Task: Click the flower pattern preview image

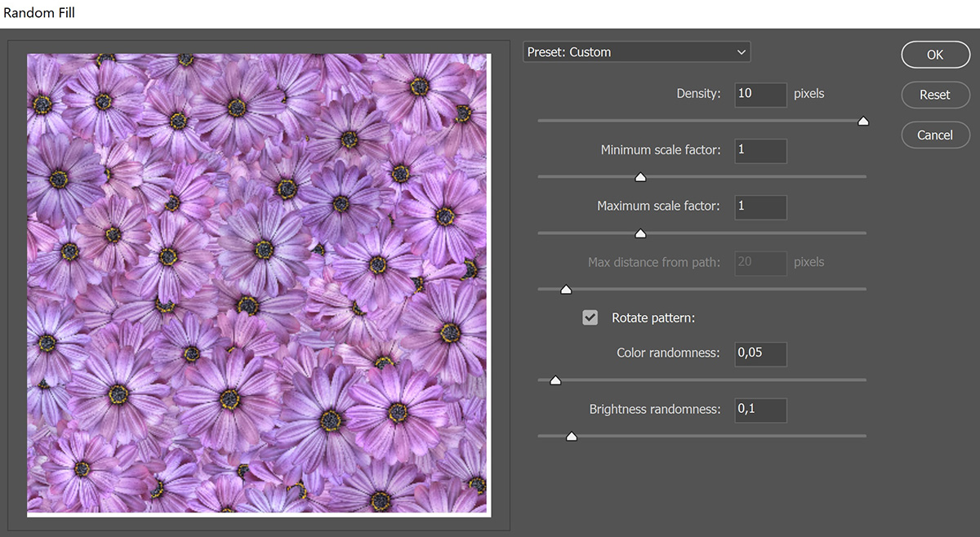Action: pos(258,284)
